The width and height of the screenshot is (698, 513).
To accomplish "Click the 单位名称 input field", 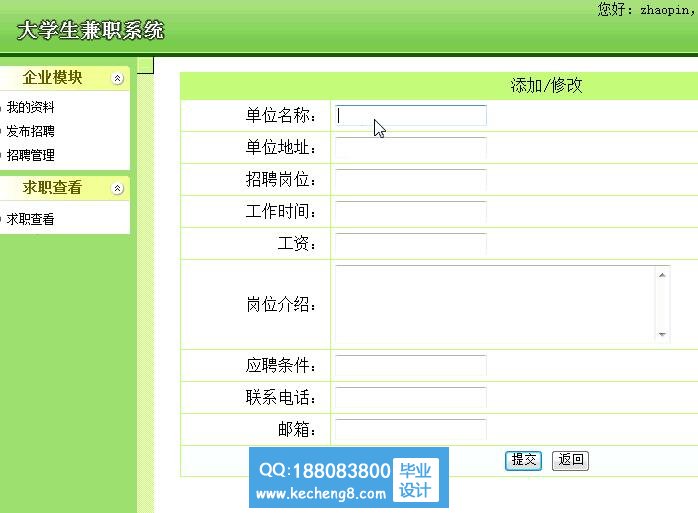I will pyautogui.click(x=411, y=115).
